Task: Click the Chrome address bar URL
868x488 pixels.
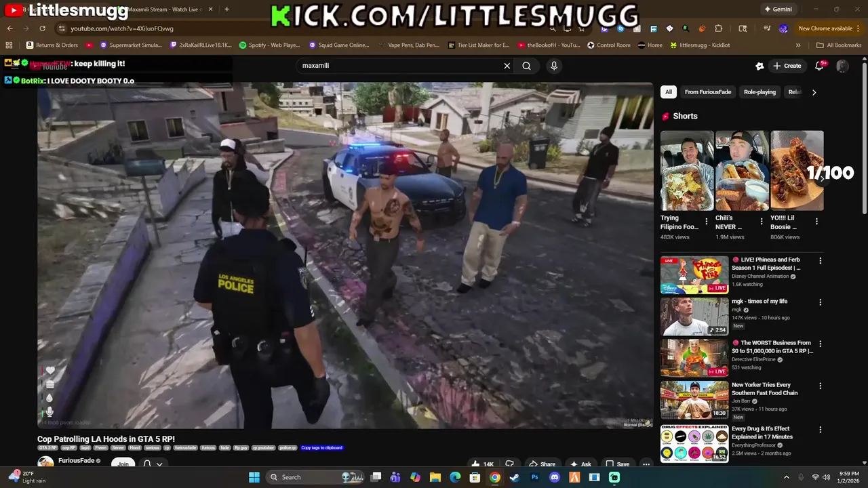Action: coord(122,28)
